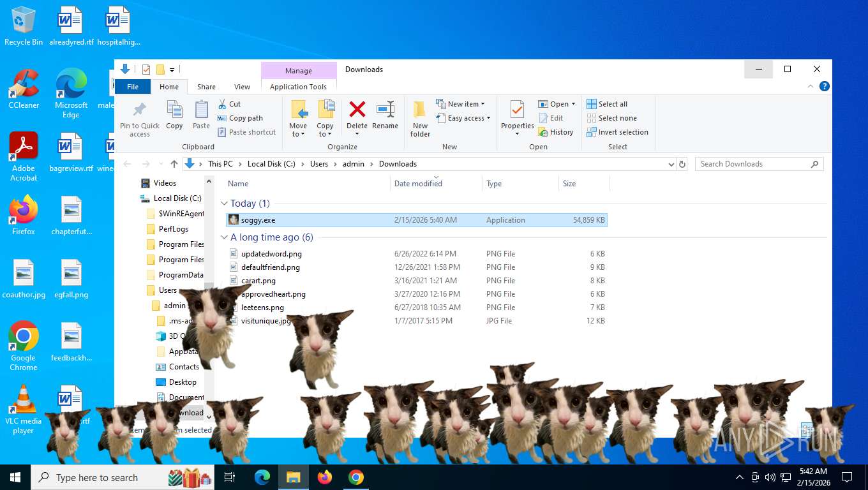Click the Search Downloads field

pos(759,164)
